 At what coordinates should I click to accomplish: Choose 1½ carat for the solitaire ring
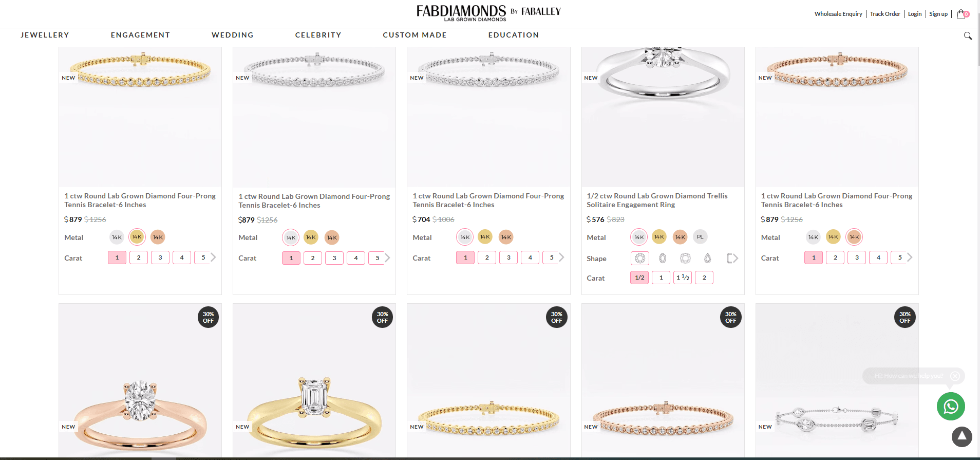[683, 278]
